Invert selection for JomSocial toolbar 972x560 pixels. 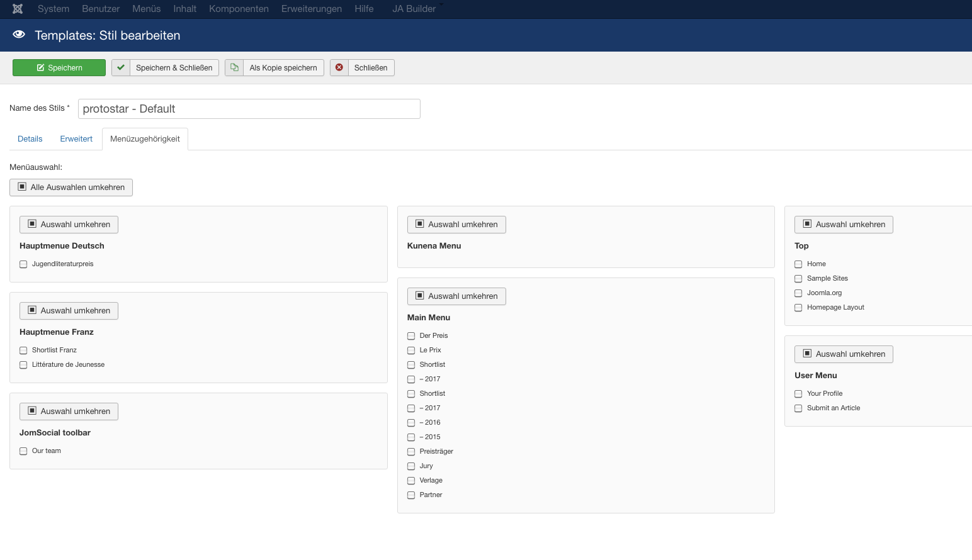click(69, 412)
